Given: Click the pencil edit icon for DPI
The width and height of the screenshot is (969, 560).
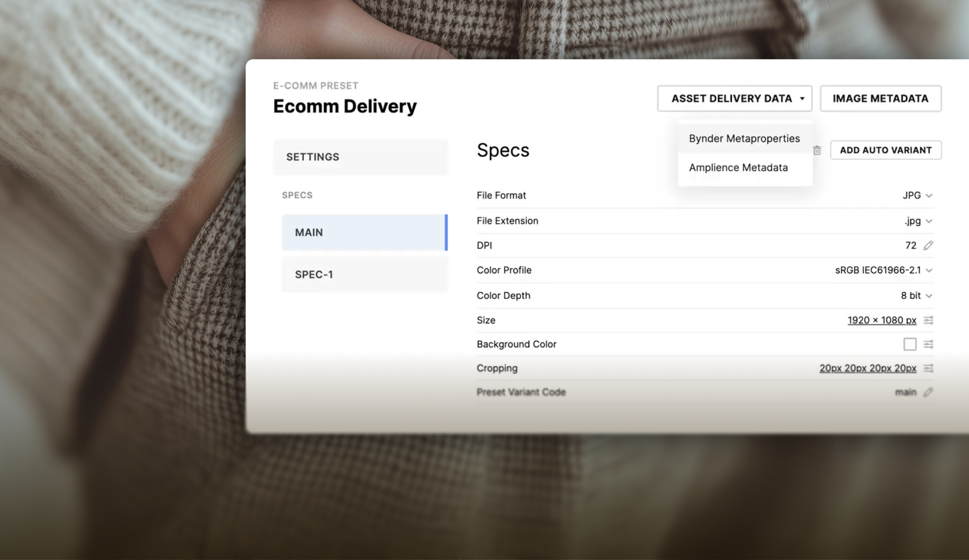Looking at the screenshot, I should tap(928, 245).
